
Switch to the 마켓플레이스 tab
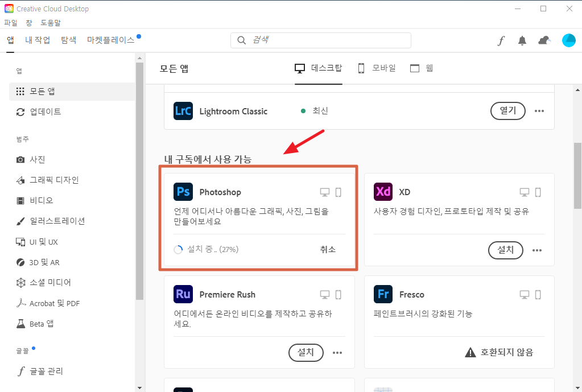[110, 40]
